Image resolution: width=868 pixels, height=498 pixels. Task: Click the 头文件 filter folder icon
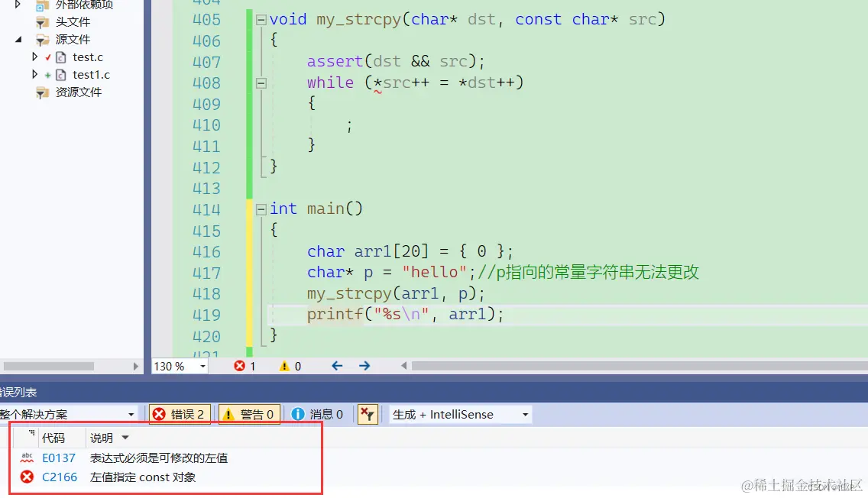pyautogui.click(x=42, y=22)
